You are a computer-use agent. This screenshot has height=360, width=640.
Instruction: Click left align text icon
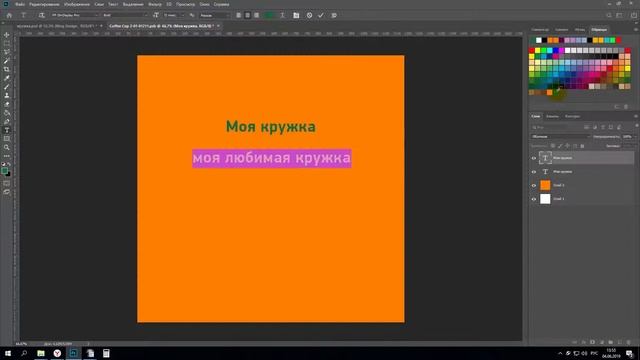coord(239,15)
